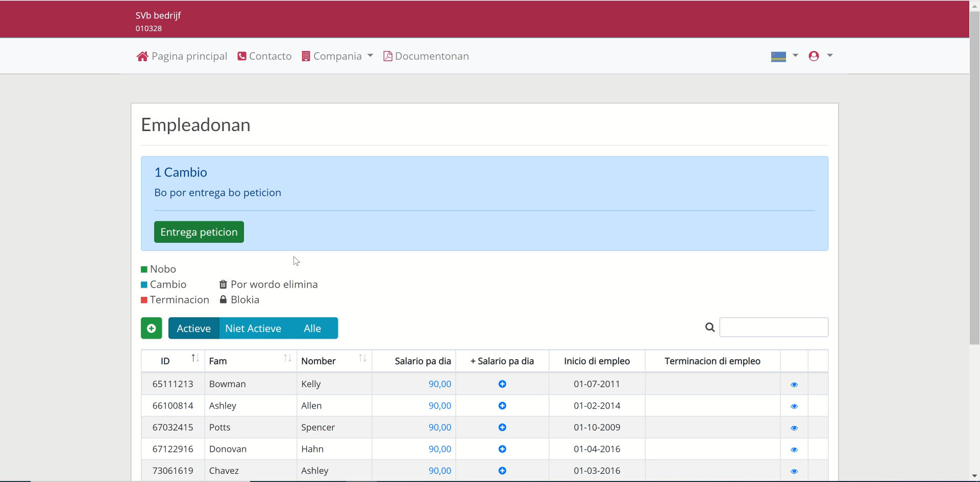View employee Potts via eye icon

[794, 428]
